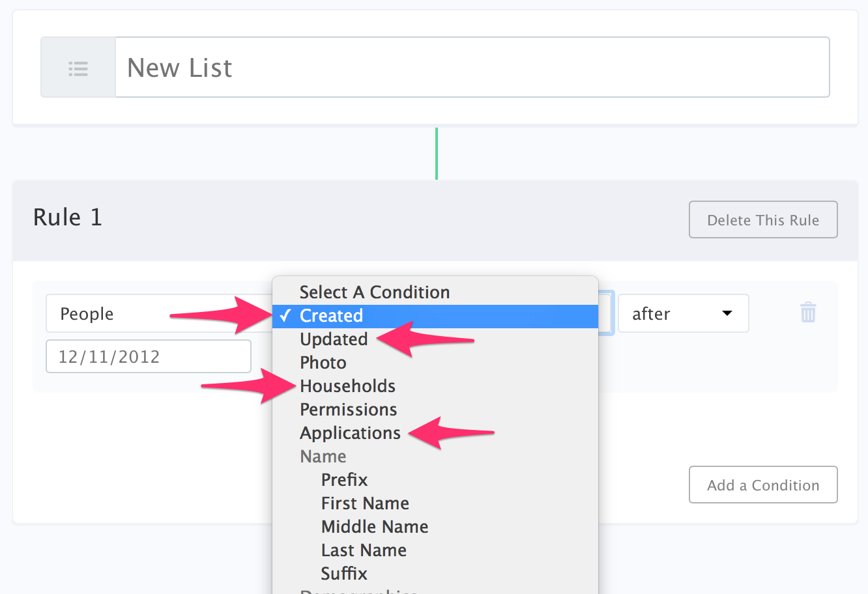Select First Name from the dropdown
This screenshot has width=868, height=594.
tap(365, 503)
